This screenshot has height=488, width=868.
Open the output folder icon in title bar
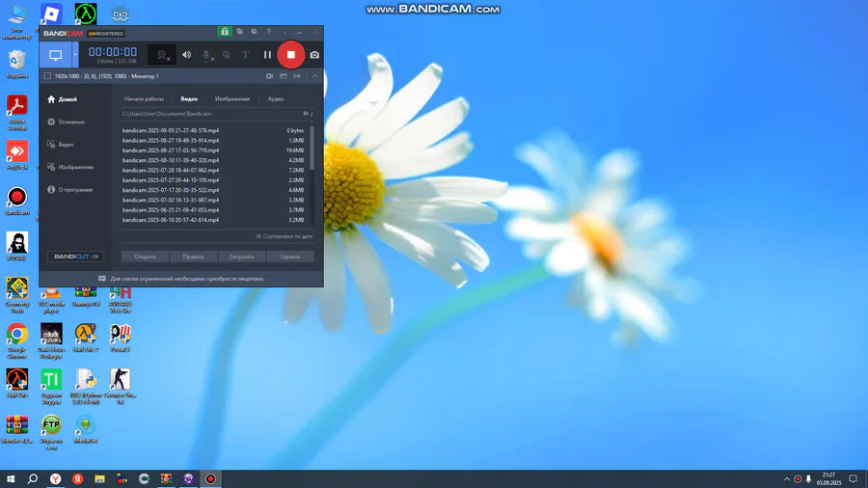(x=240, y=32)
